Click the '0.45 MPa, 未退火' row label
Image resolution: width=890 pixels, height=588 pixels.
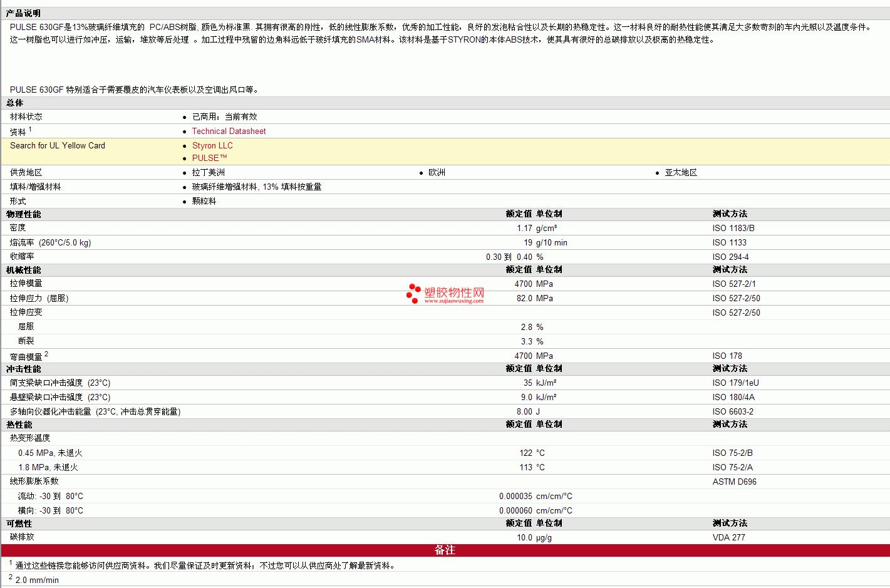(x=50, y=453)
